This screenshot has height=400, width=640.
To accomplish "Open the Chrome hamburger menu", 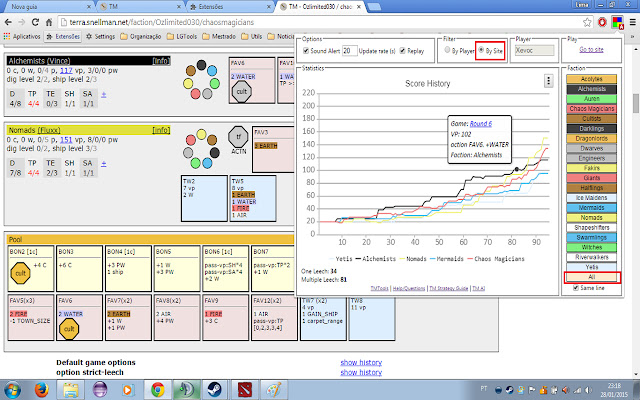I will [x=632, y=22].
